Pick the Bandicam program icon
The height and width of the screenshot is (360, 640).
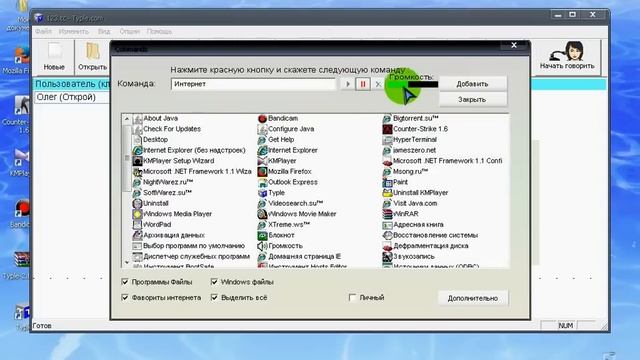[262, 118]
